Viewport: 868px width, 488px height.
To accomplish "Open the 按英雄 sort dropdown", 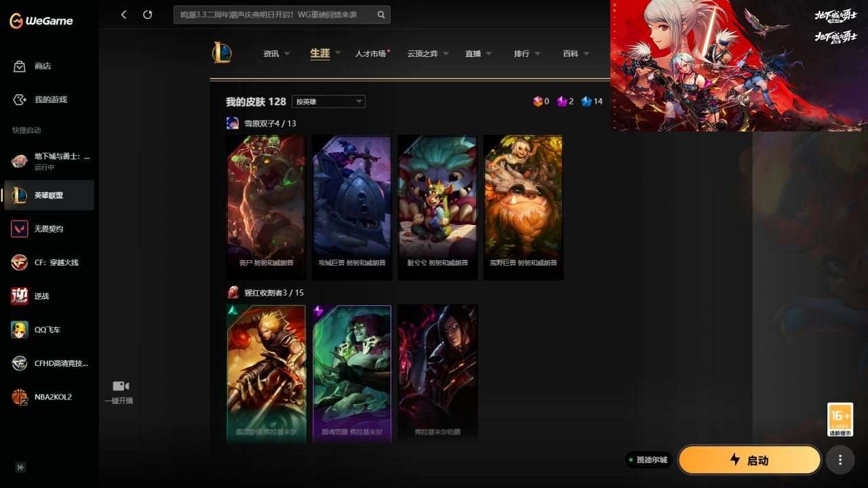I will [x=329, y=102].
